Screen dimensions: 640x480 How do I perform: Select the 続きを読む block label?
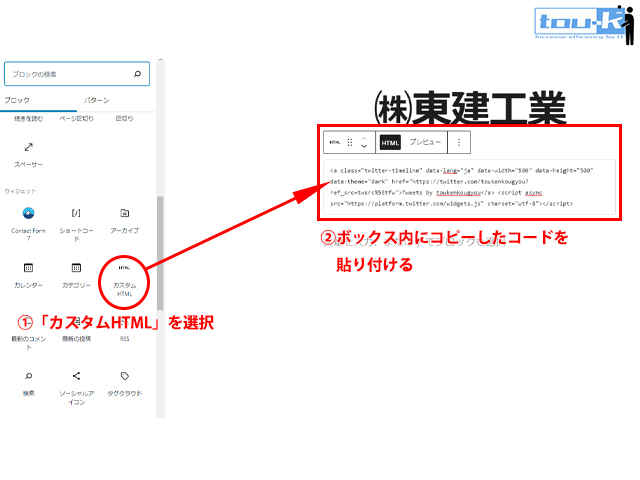[x=28, y=118]
